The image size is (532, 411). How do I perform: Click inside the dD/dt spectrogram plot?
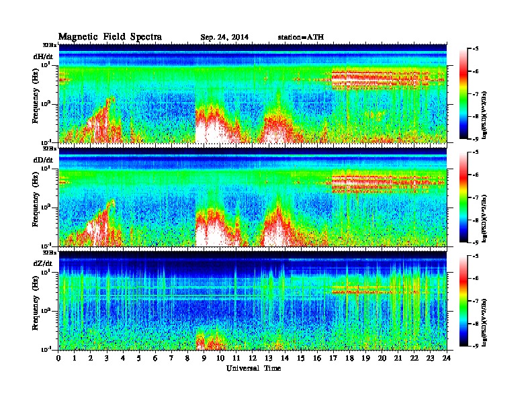[253, 197]
